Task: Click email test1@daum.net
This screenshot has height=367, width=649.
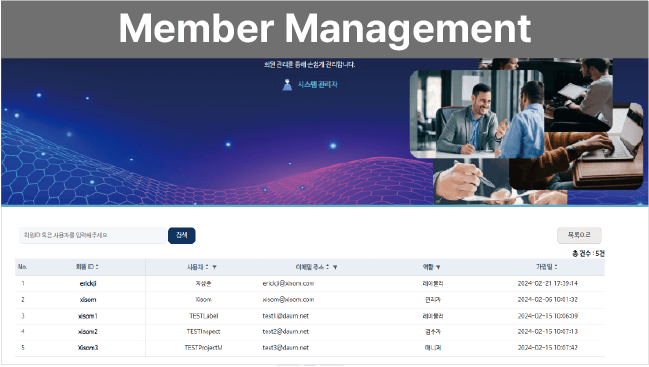Action: [x=286, y=316]
